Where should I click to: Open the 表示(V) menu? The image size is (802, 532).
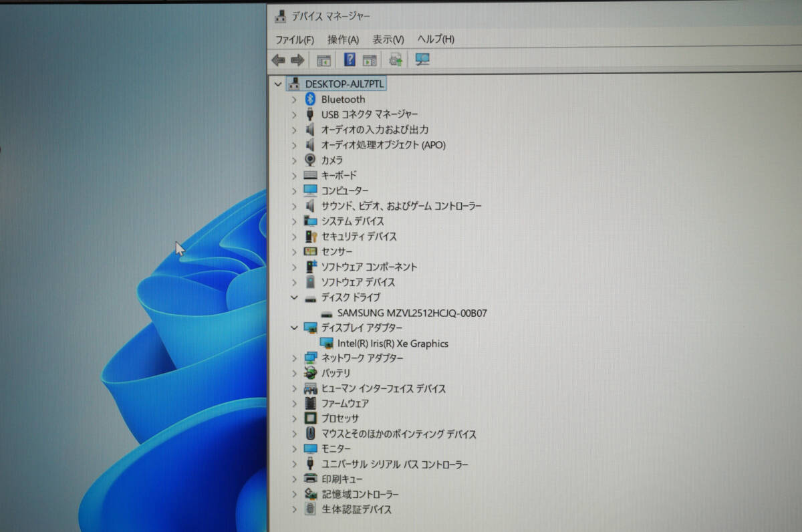point(388,39)
